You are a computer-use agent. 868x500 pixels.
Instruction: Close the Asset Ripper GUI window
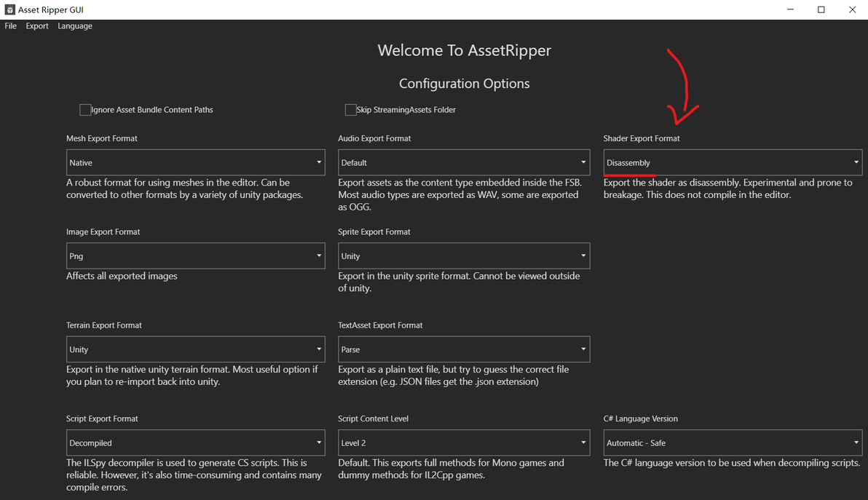click(852, 9)
